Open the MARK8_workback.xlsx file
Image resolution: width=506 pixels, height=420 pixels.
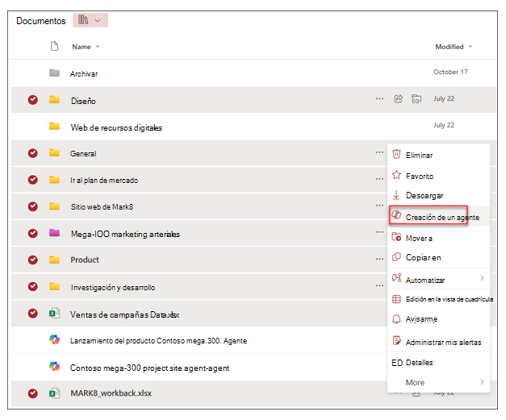point(111,393)
